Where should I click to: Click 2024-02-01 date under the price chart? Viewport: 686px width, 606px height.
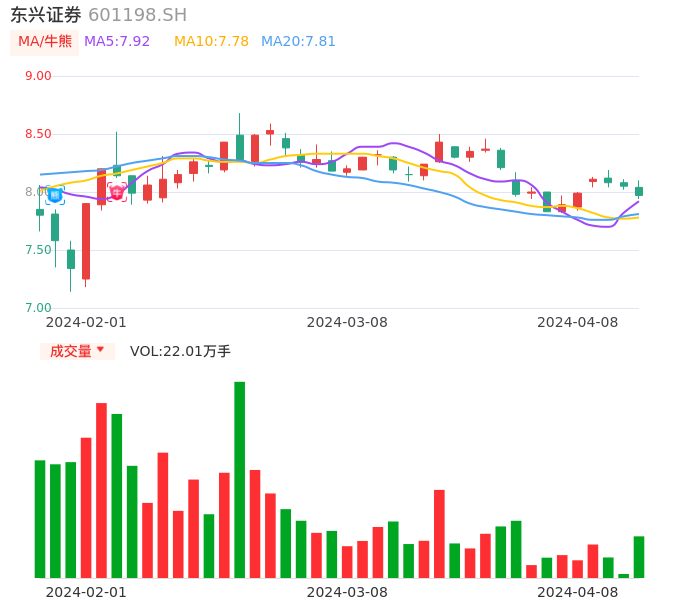pos(86,322)
